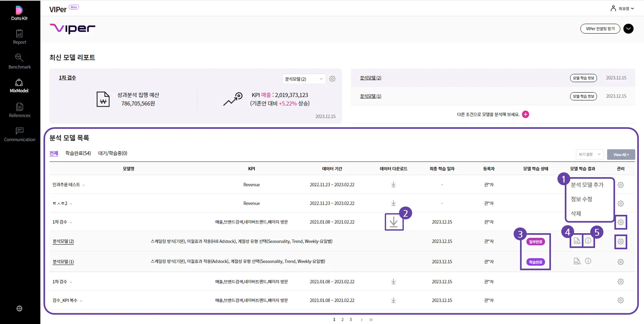The height and width of the screenshot is (324, 644).
Task: Choose 정보 수정 from the menu
Action: point(582,199)
